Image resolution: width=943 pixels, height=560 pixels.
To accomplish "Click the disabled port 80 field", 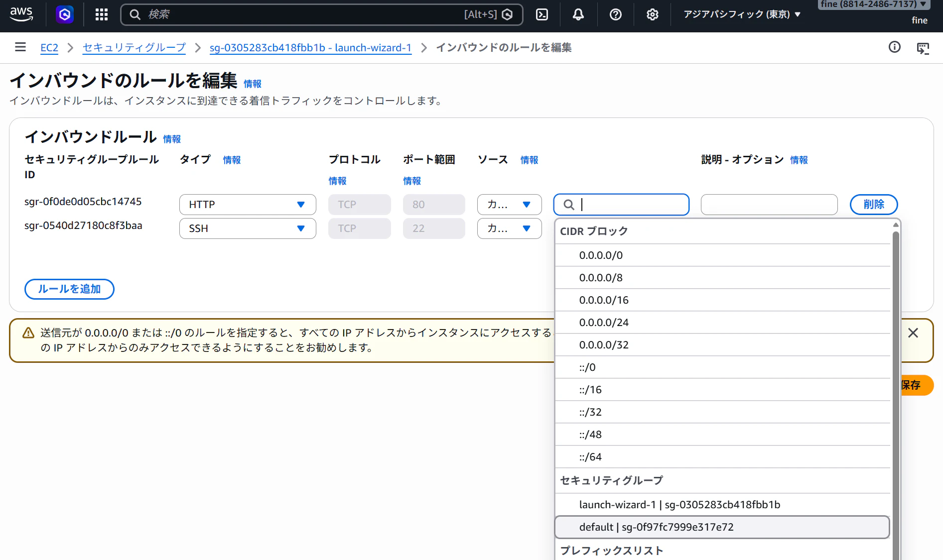I will (x=434, y=205).
